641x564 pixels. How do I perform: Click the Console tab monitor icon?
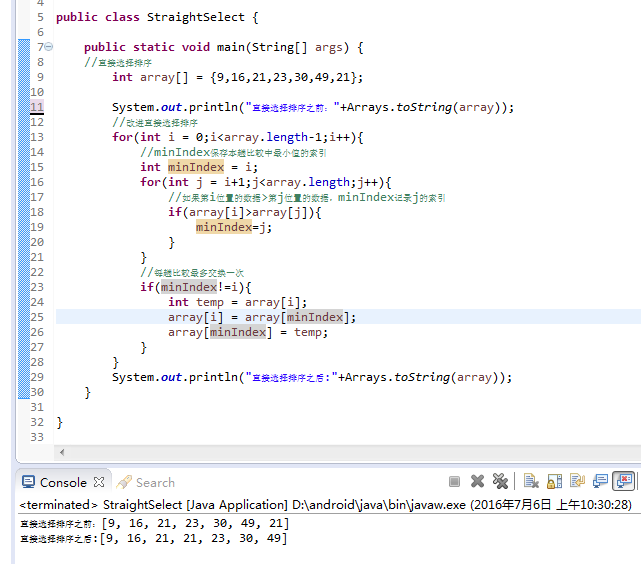click(28, 482)
